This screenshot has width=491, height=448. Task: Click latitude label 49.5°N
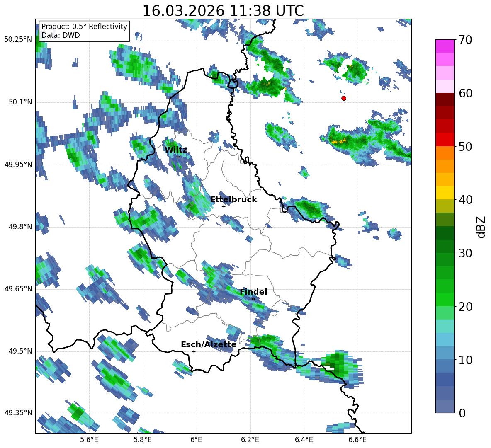tap(20, 351)
